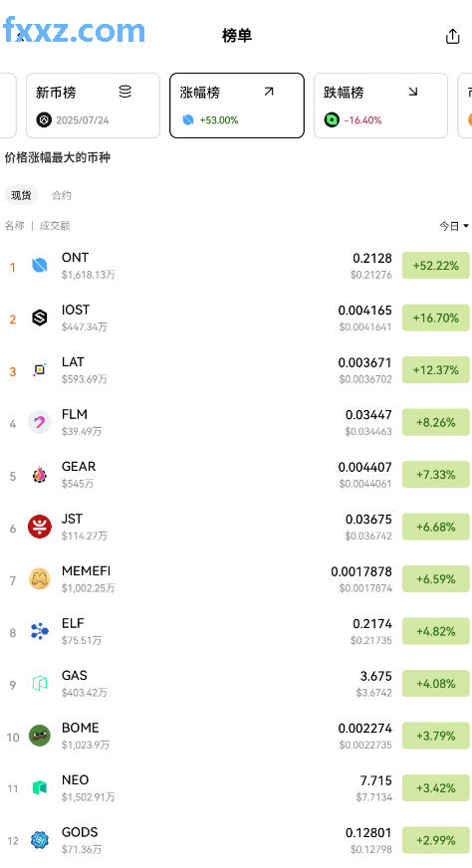Click the +4.08% change button for GAS

(435, 684)
